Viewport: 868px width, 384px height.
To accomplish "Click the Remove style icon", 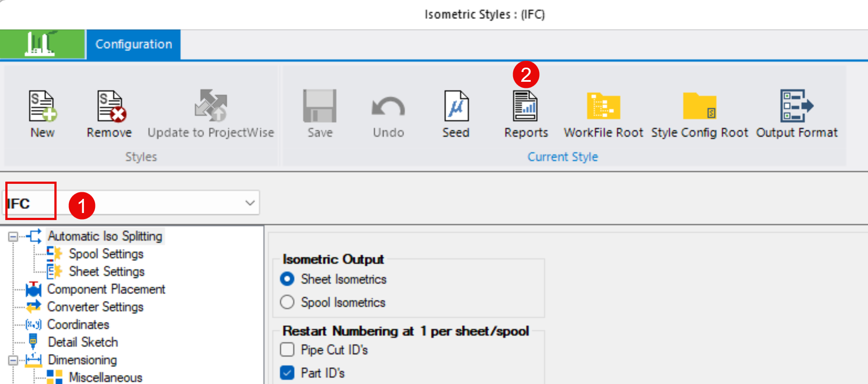I will click(x=110, y=106).
